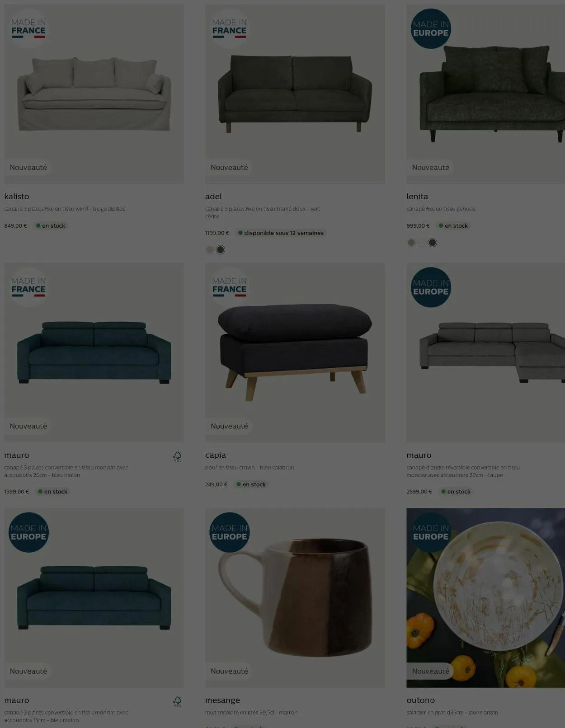This screenshot has height=728, width=565.
Task: Click Made in Europe badge on mauro corner sofa
Action: (x=431, y=287)
